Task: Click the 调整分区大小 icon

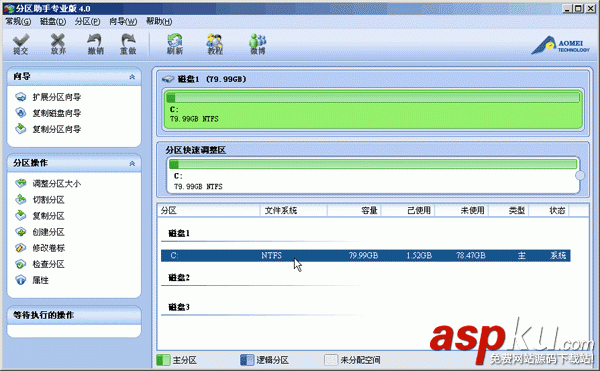Action: (x=21, y=184)
